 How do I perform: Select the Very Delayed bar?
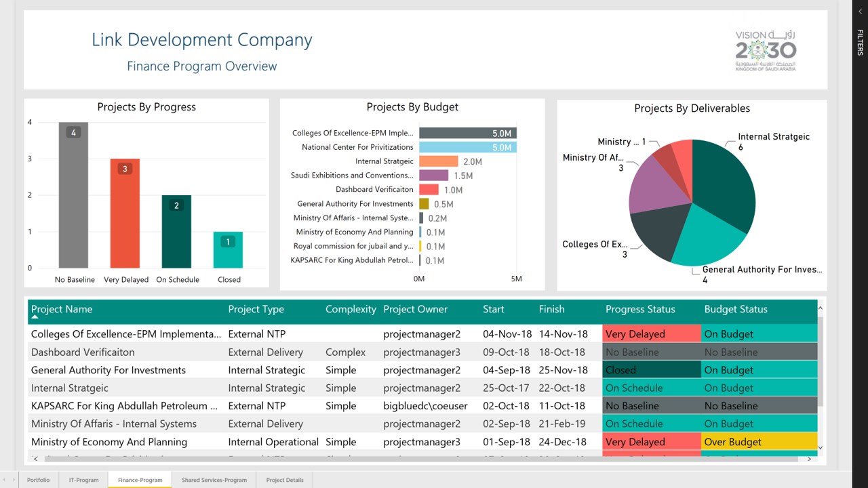(x=125, y=213)
